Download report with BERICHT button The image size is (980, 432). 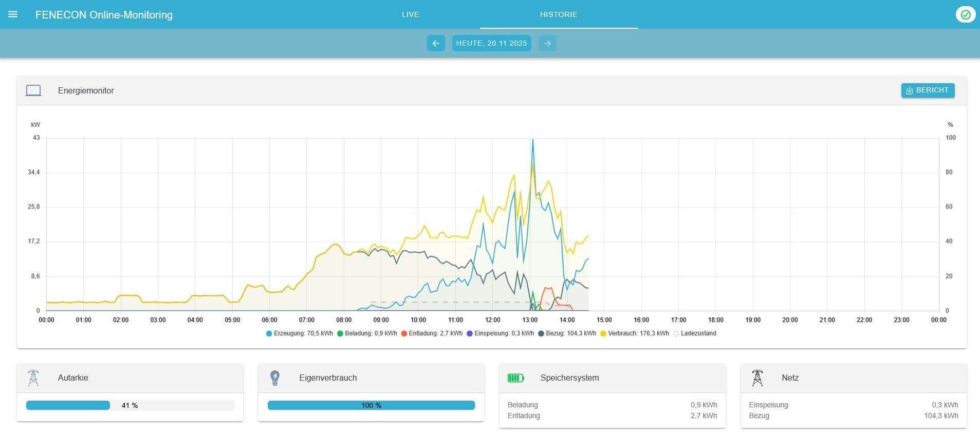click(x=928, y=90)
